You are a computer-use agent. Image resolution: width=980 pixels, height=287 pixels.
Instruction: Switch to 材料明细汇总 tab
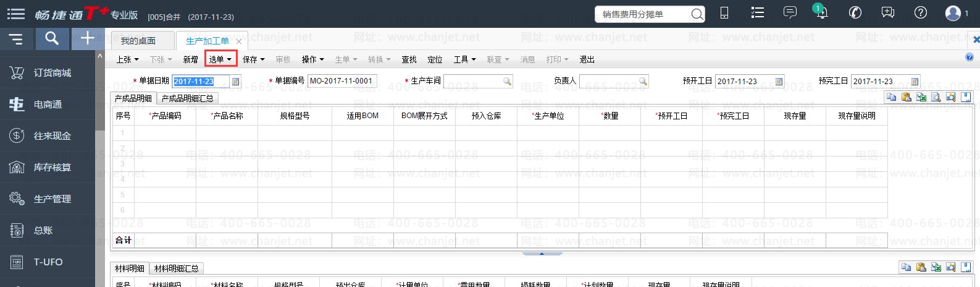(176, 268)
